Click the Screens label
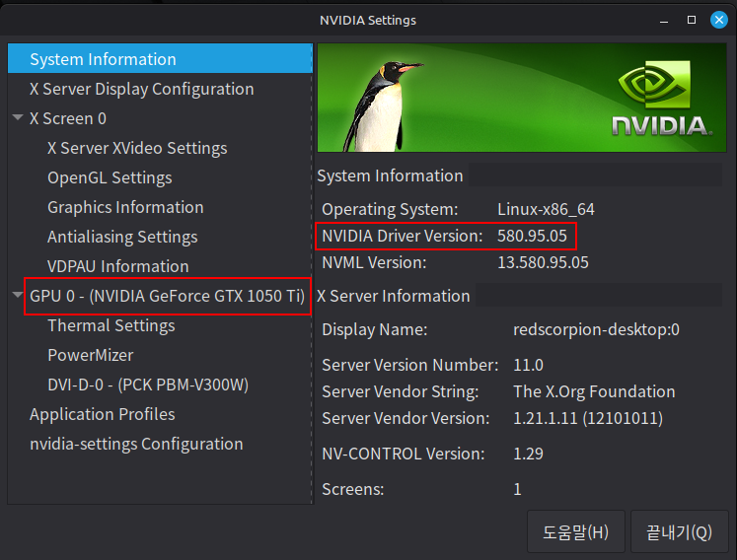Viewport: 737px width, 560px height. point(353,490)
